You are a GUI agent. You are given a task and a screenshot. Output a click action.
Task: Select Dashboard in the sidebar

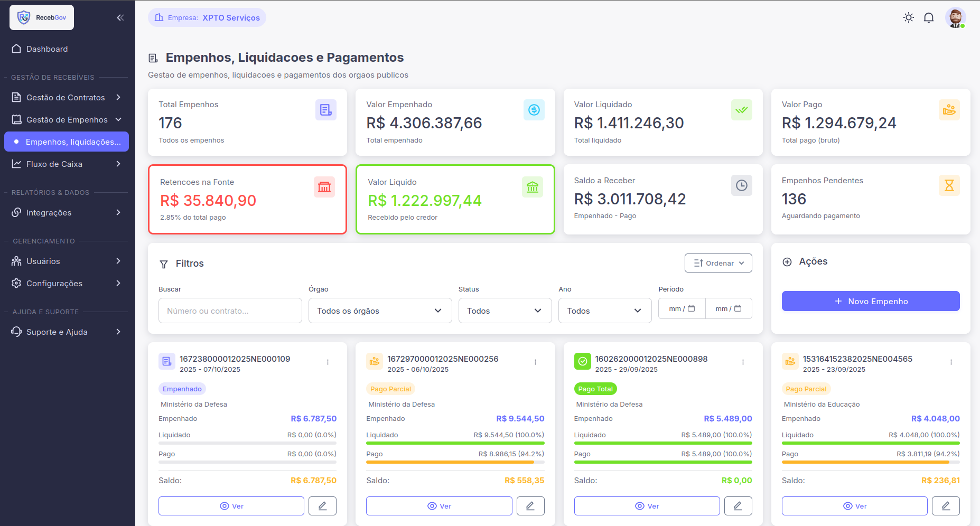coord(47,49)
